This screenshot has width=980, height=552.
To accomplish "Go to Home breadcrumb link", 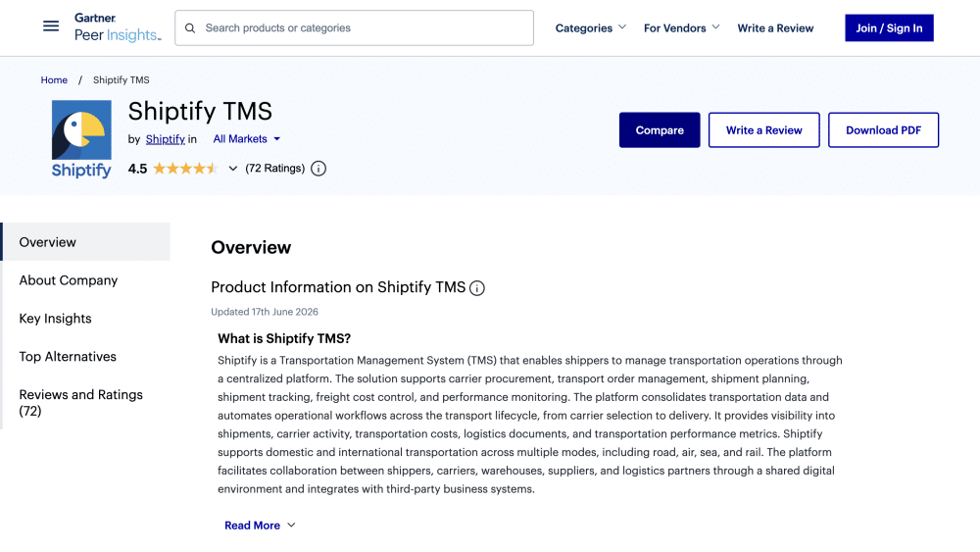I will pos(54,80).
